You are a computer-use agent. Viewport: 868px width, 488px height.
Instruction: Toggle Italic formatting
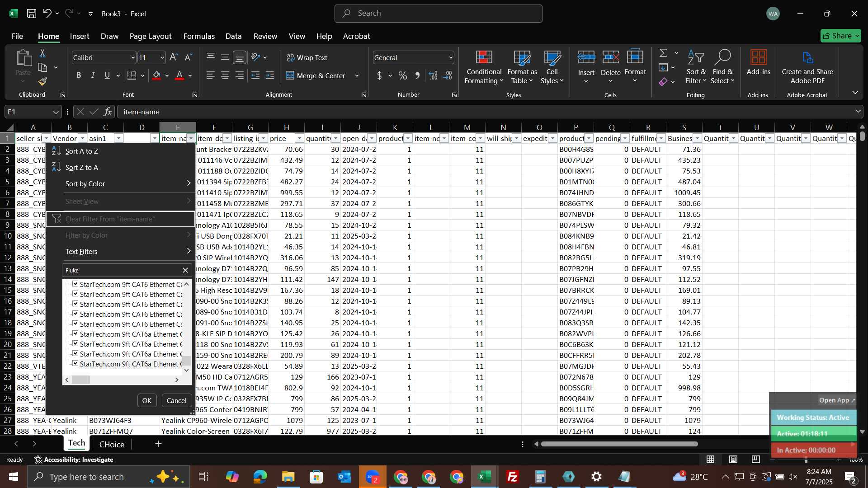point(93,75)
